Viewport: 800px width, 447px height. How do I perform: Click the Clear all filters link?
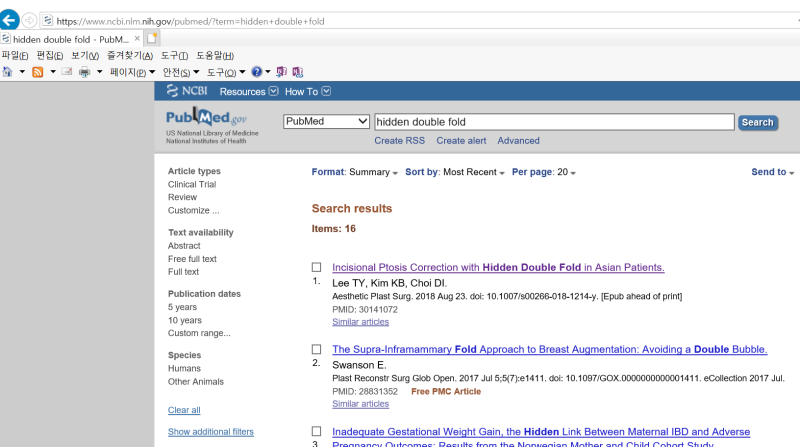point(184,410)
